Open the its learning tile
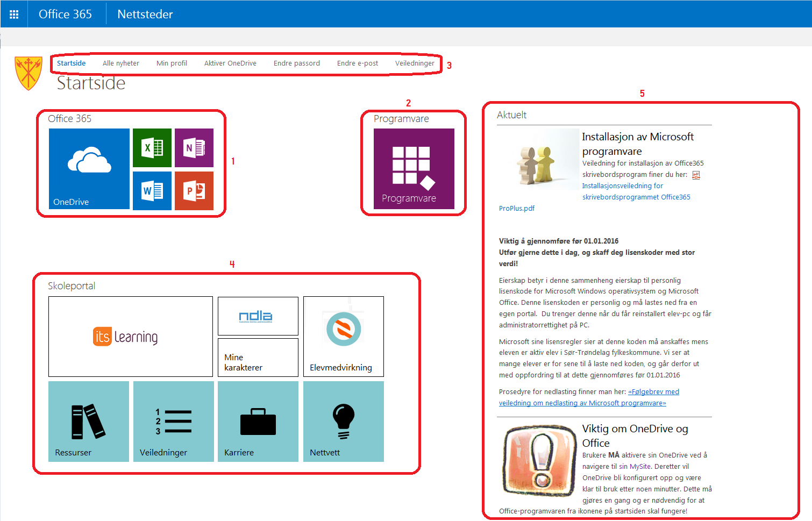812x521 pixels. pyautogui.click(x=131, y=337)
